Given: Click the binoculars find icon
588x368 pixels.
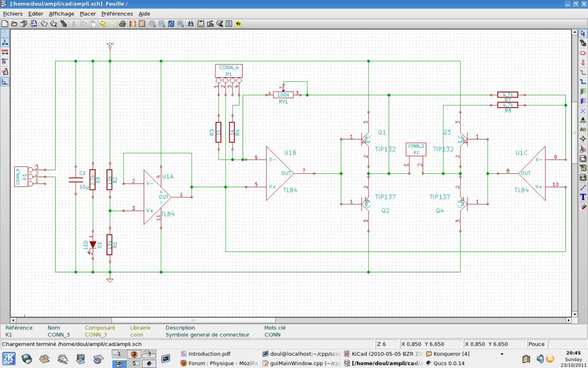Looking at the screenshot, I should 190,23.
